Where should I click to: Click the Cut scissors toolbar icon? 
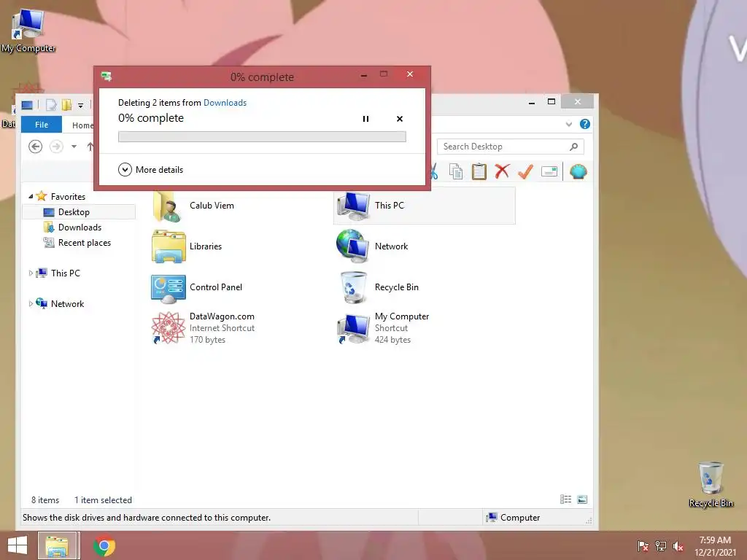tap(433, 171)
